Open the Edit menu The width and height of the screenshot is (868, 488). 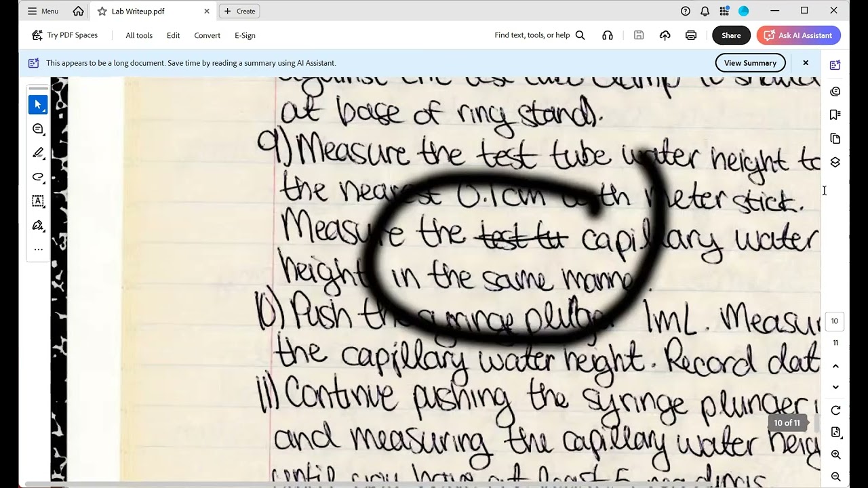[174, 35]
